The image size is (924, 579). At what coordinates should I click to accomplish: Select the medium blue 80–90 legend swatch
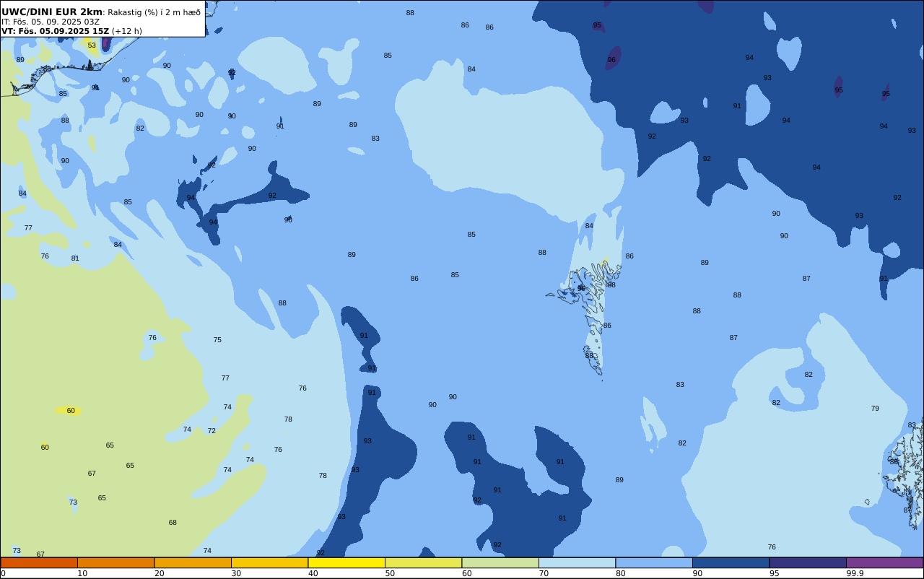pos(654,562)
